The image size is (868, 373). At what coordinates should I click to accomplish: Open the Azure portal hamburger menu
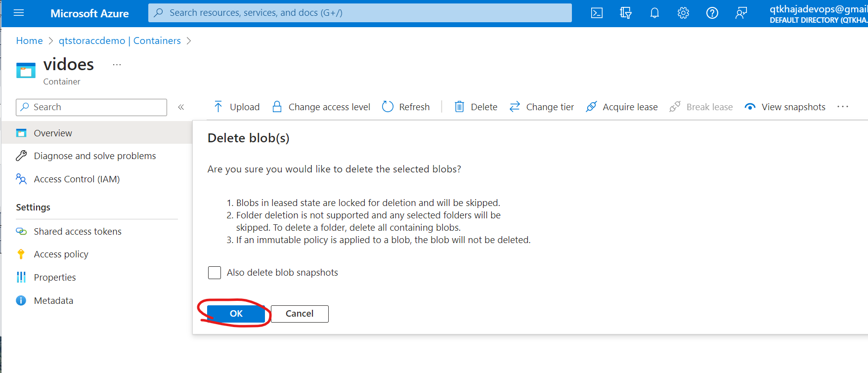click(x=19, y=13)
